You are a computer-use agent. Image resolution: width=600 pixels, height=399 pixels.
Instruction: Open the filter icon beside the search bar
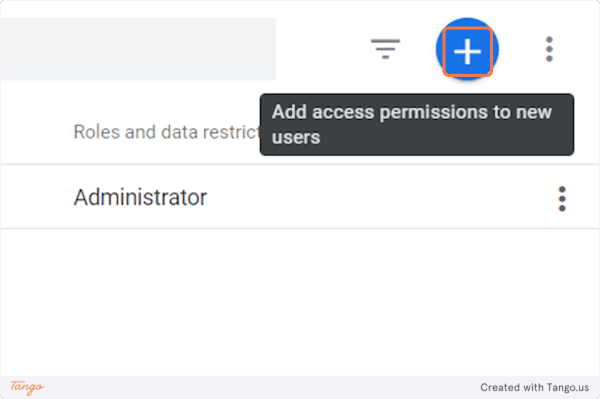[x=385, y=49]
